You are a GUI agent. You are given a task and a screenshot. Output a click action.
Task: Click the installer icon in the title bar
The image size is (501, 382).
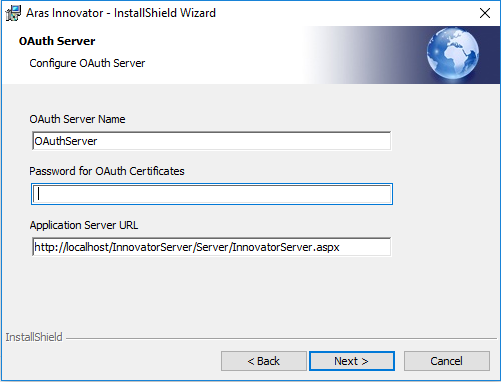pos(13,13)
